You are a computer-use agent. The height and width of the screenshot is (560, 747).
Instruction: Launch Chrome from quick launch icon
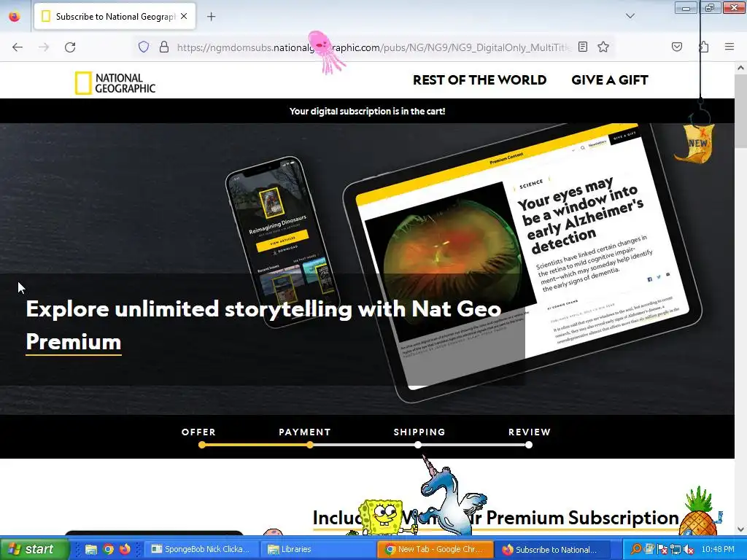pyautogui.click(x=108, y=549)
